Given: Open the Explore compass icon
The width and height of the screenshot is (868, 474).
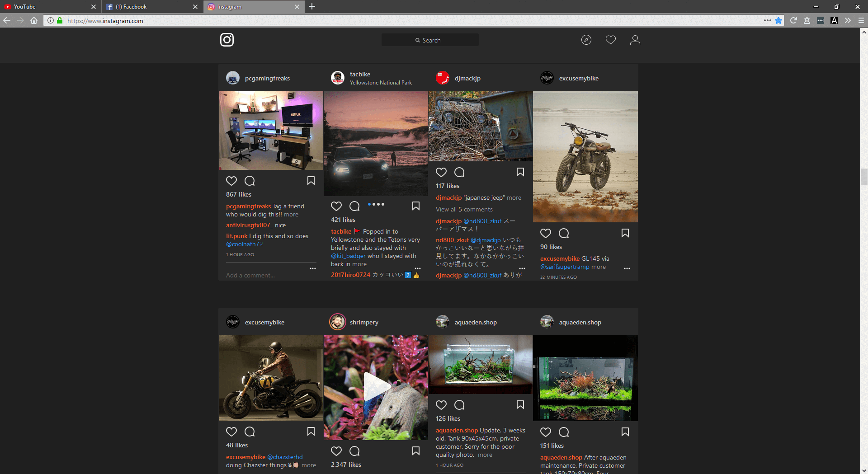Looking at the screenshot, I should pyautogui.click(x=586, y=40).
